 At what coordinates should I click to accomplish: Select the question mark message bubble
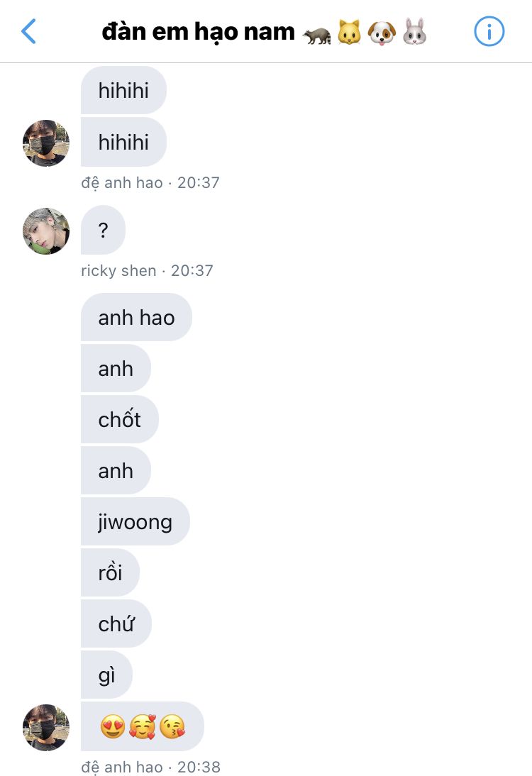click(103, 230)
